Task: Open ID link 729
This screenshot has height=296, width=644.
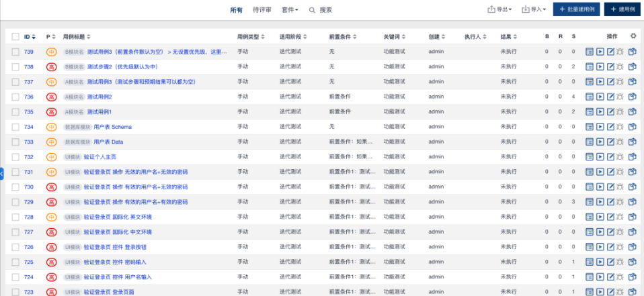Action: click(x=29, y=202)
